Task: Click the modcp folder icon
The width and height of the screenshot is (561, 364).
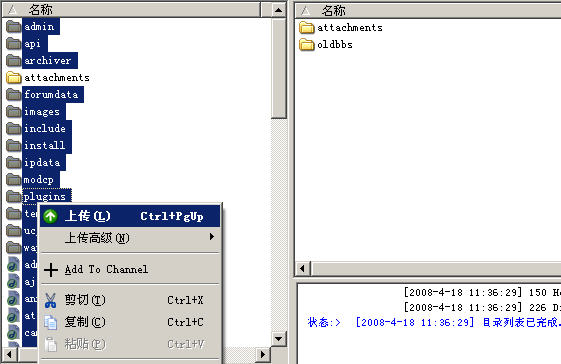Action: (x=14, y=179)
